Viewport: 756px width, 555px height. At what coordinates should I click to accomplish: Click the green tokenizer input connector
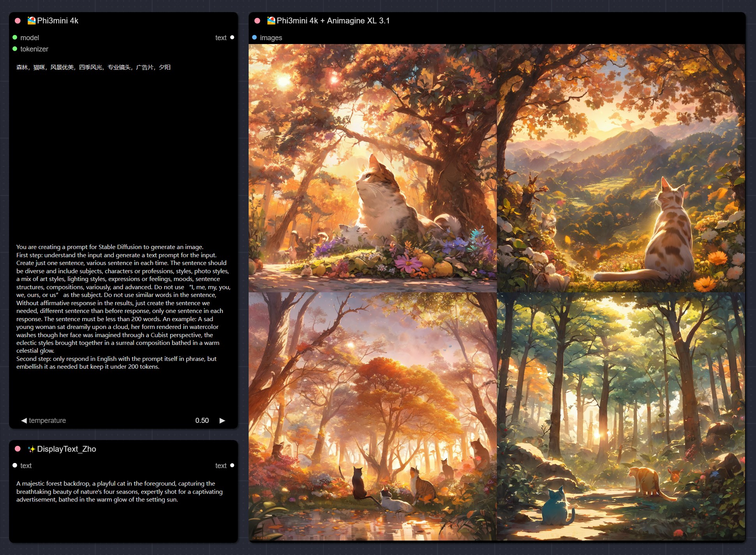pyautogui.click(x=15, y=49)
